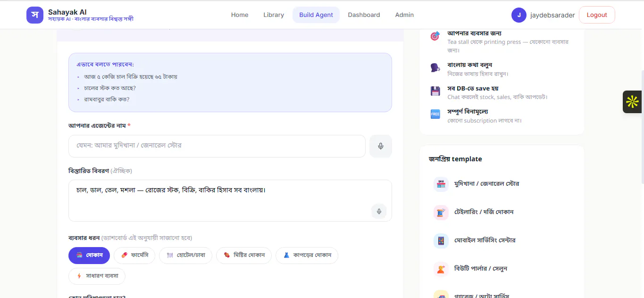Click the সম্পূর্ণ বিনামূল্যে feature text

468,112
